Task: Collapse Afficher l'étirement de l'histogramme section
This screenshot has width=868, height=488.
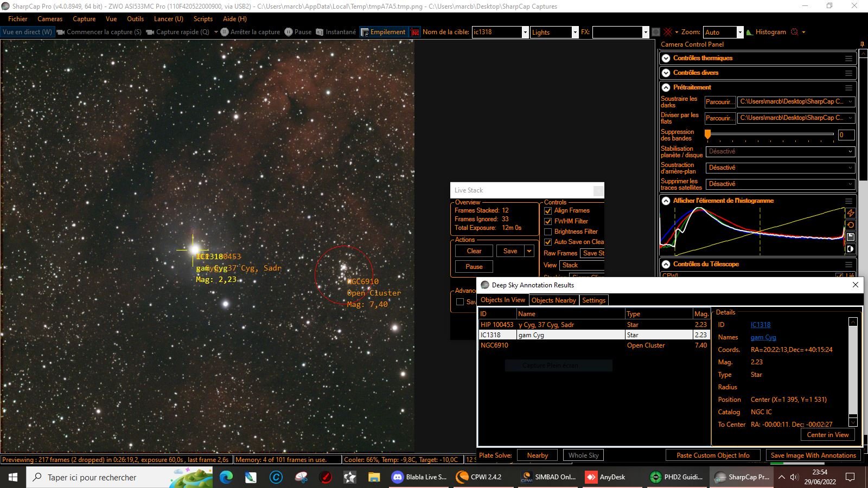Action: (666, 201)
